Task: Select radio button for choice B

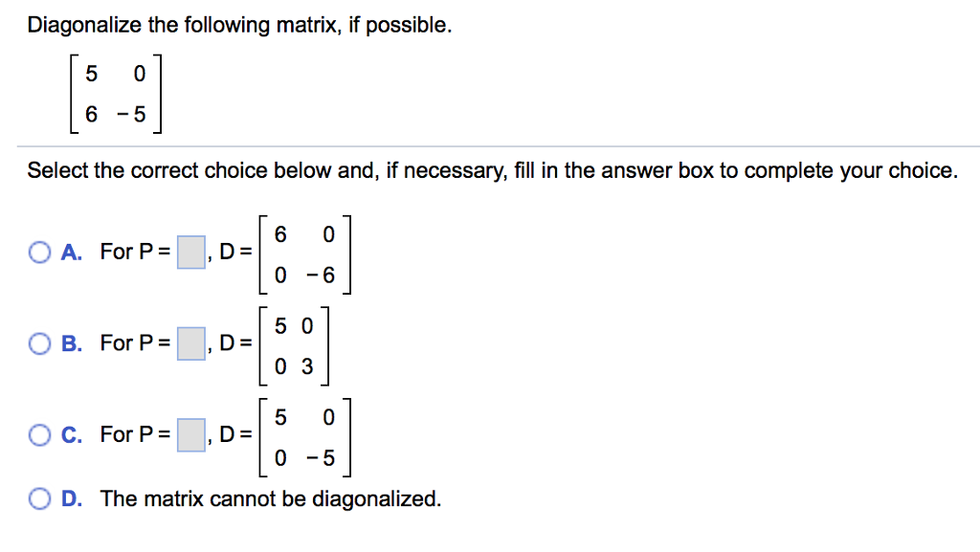Action: [39, 342]
